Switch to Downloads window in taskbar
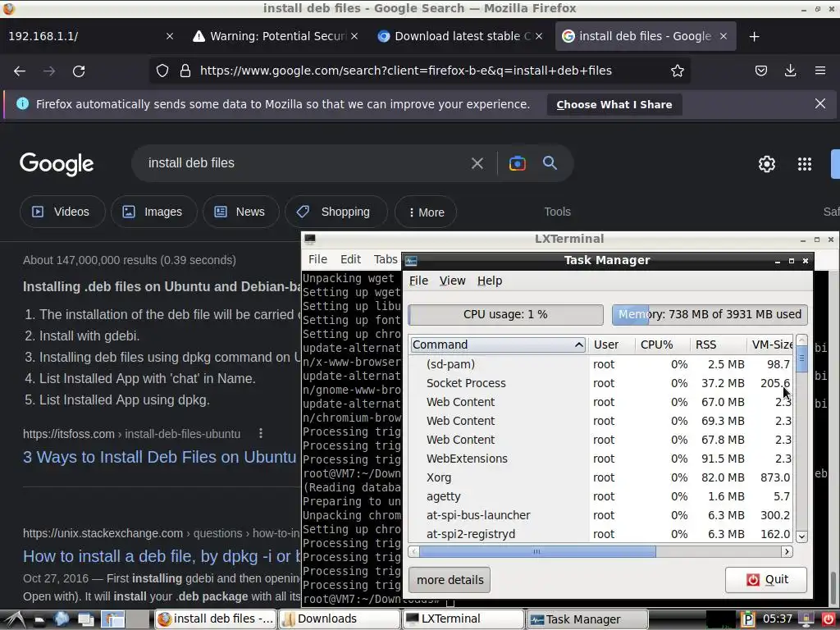The height and width of the screenshot is (630, 840). pos(339,619)
